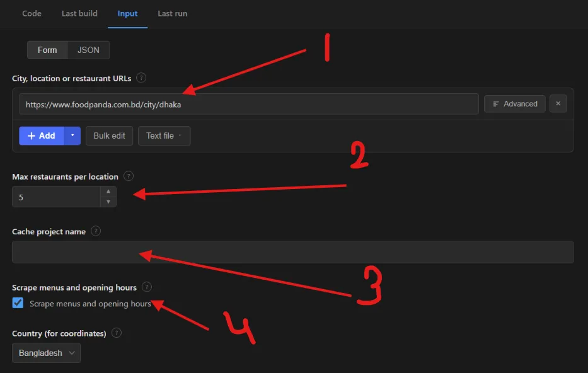
Task: Switch input view to JSON
Action: (x=88, y=50)
